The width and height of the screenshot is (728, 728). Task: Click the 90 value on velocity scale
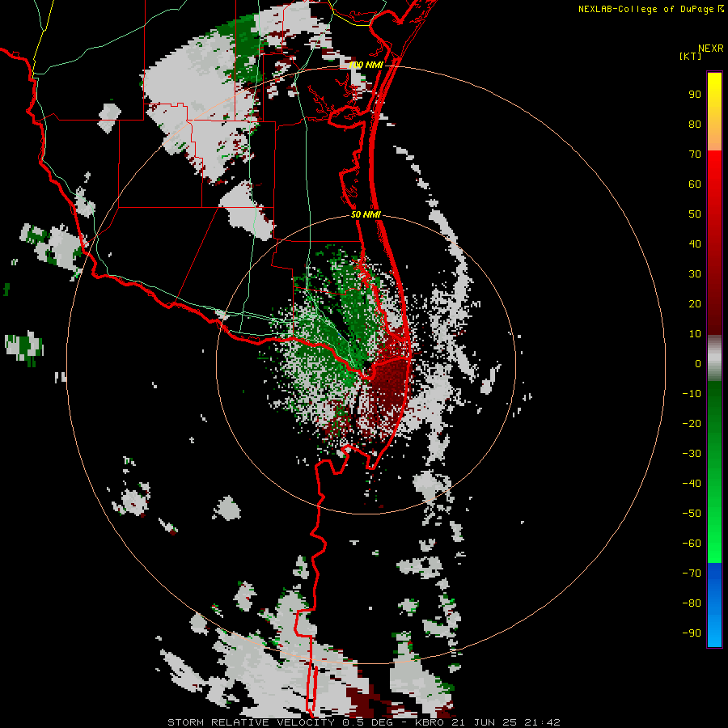click(695, 95)
